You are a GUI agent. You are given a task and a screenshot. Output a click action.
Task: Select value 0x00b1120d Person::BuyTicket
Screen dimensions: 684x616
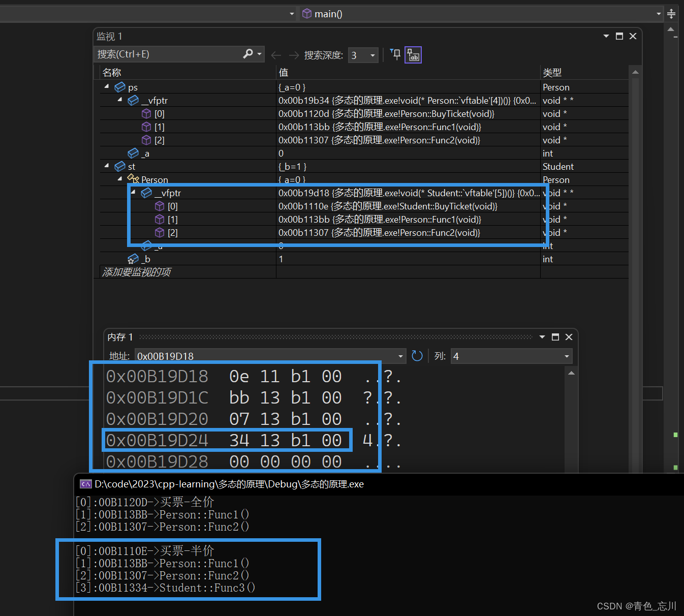point(386,114)
